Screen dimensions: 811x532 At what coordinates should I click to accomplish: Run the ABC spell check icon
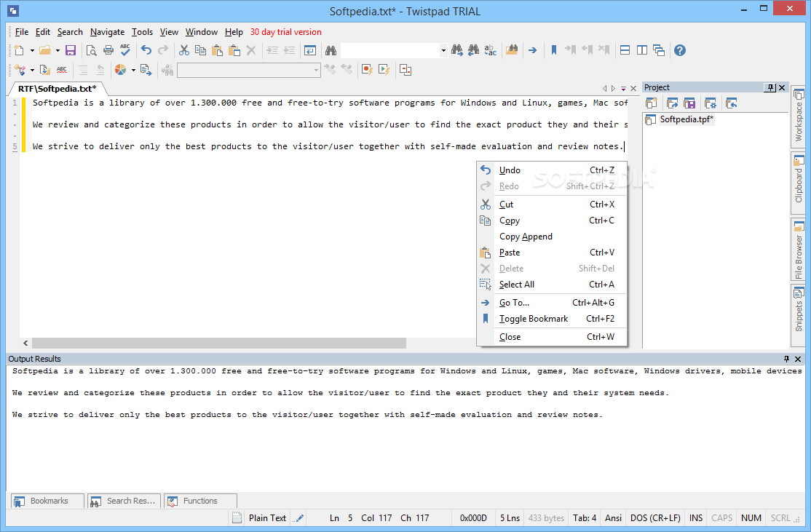click(125, 50)
